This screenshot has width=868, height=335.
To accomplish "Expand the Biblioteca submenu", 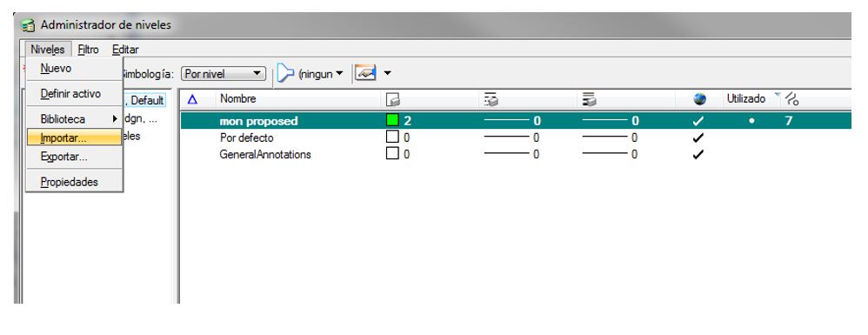I will tap(74, 119).
